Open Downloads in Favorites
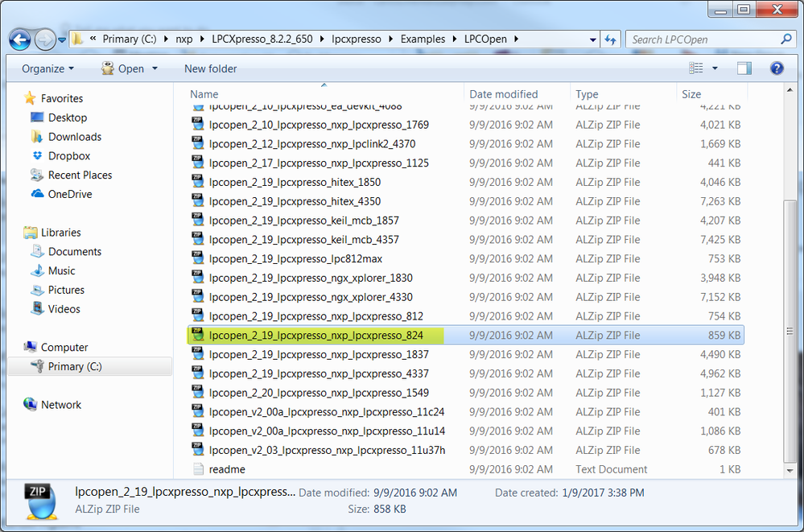 pyautogui.click(x=75, y=137)
